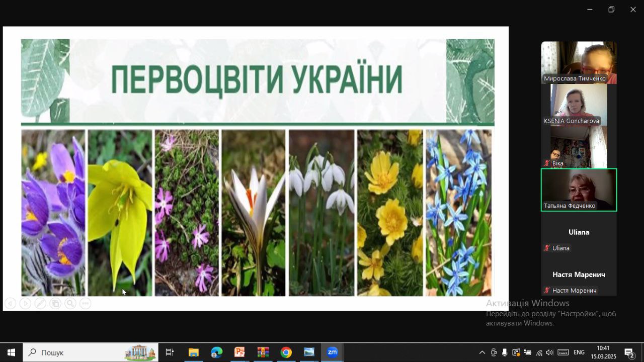Screen dimensions: 644x362
Task: Go to the previous slide with the left arrow control
Action: click(x=10, y=304)
